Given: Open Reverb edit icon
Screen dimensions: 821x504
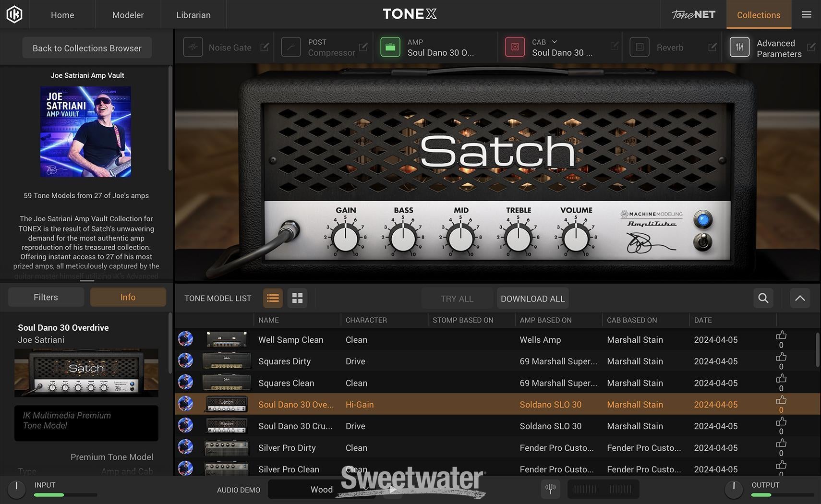Looking at the screenshot, I should pyautogui.click(x=712, y=47).
